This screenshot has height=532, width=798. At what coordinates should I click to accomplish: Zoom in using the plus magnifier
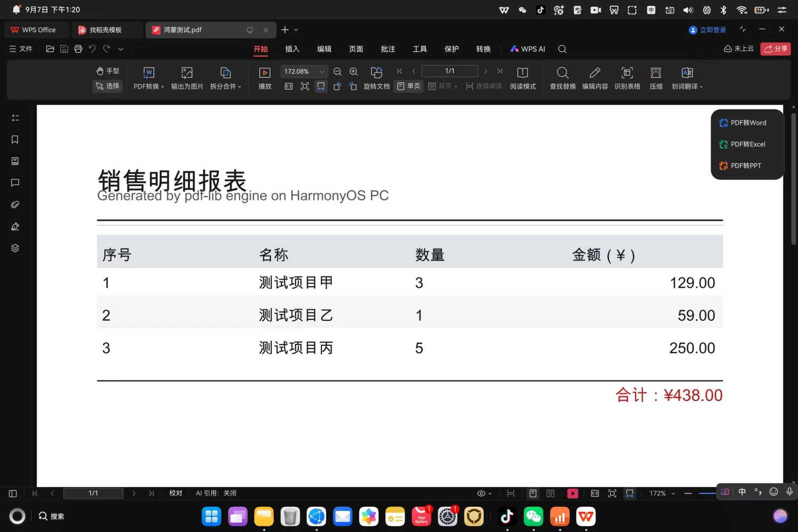pos(354,71)
